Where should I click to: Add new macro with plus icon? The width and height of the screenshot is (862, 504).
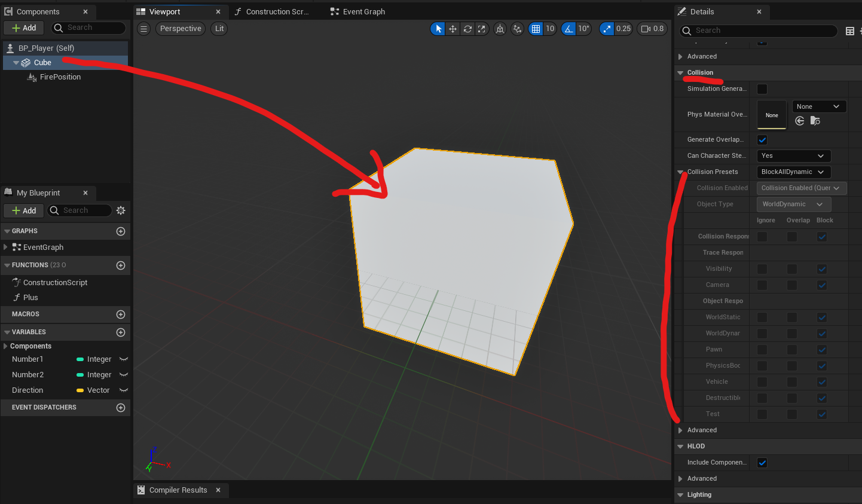121,314
